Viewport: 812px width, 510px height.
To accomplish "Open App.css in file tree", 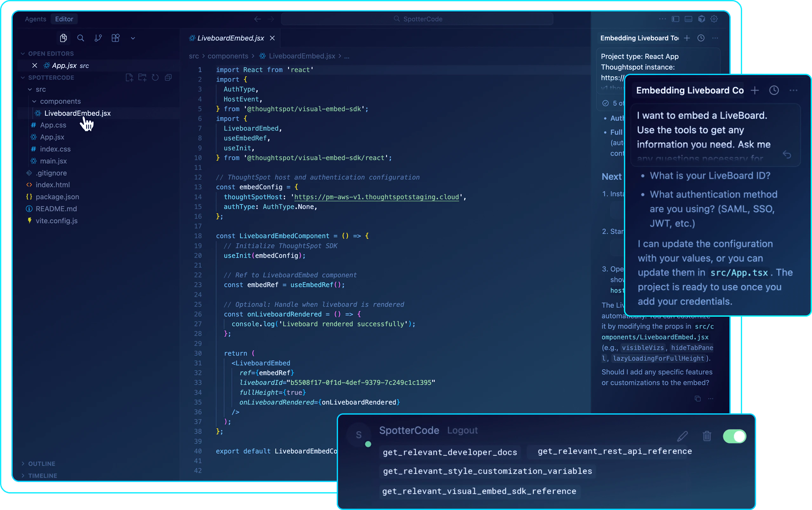I will click(x=53, y=125).
